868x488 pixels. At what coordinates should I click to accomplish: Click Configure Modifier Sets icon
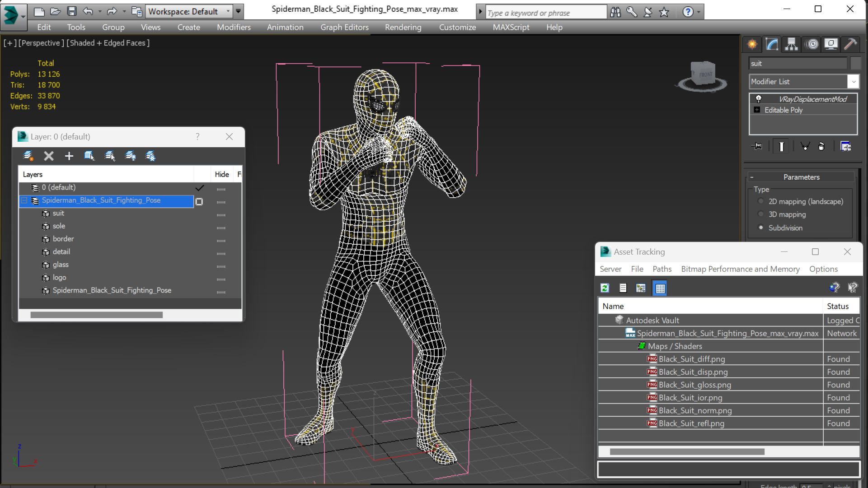pos(845,146)
